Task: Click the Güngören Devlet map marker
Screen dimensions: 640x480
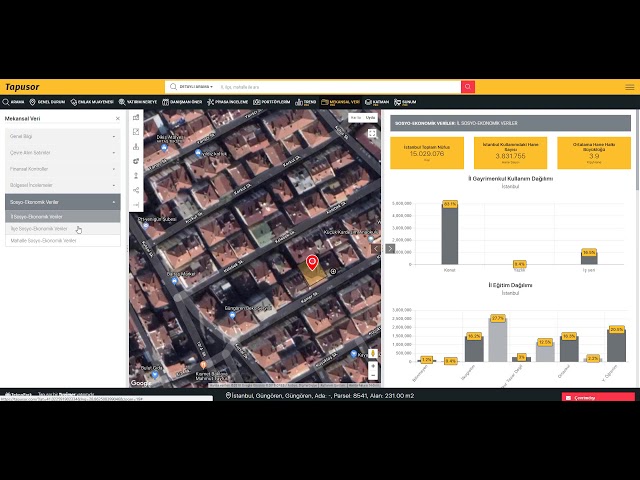Action: [232, 316]
